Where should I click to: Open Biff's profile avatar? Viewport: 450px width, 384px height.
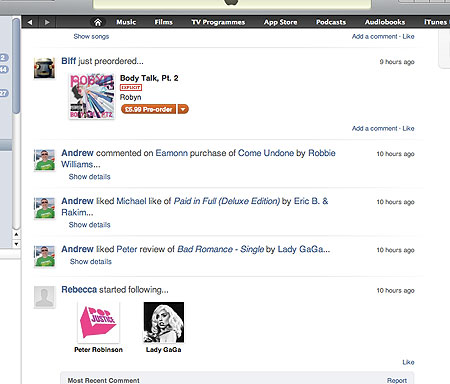click(44, 68)
